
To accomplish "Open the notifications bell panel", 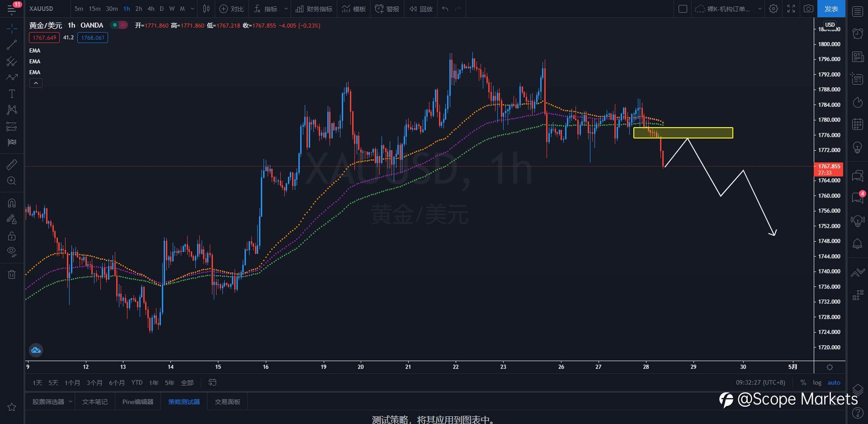I will (x=858, y=243).
